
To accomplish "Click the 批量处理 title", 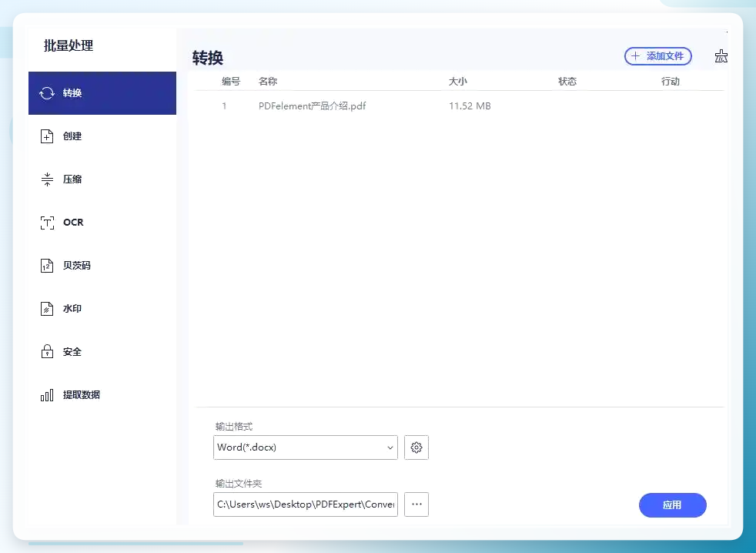I will (x=69, y=46).
